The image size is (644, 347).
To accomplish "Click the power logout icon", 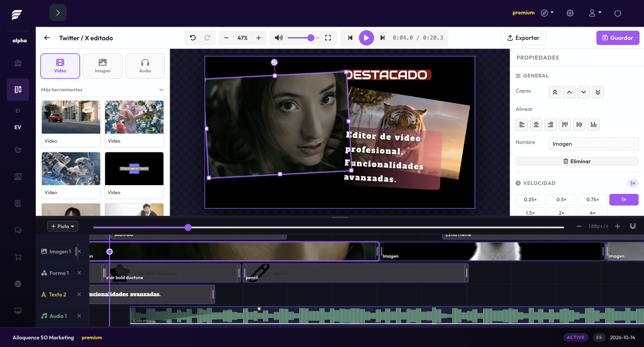I will pos(618,13).
